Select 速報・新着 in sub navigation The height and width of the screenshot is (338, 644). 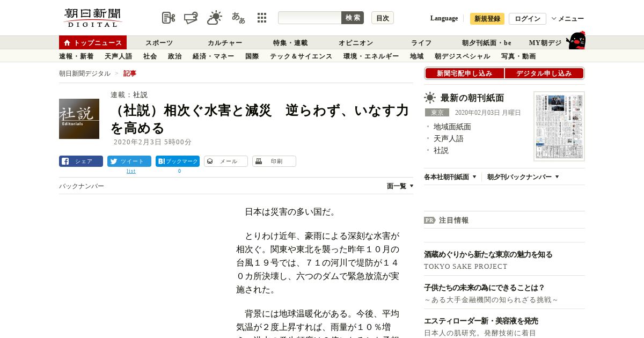(x=76, y=56)
